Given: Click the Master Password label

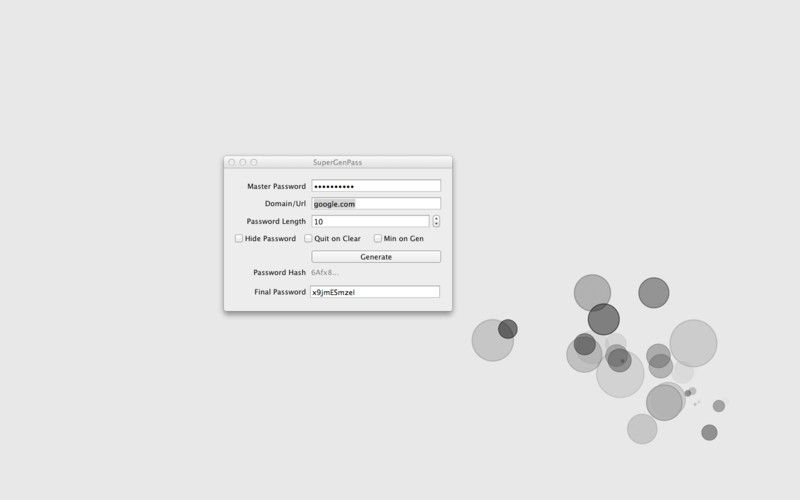Looking at the screenshot, I should (x=277, y=186).
